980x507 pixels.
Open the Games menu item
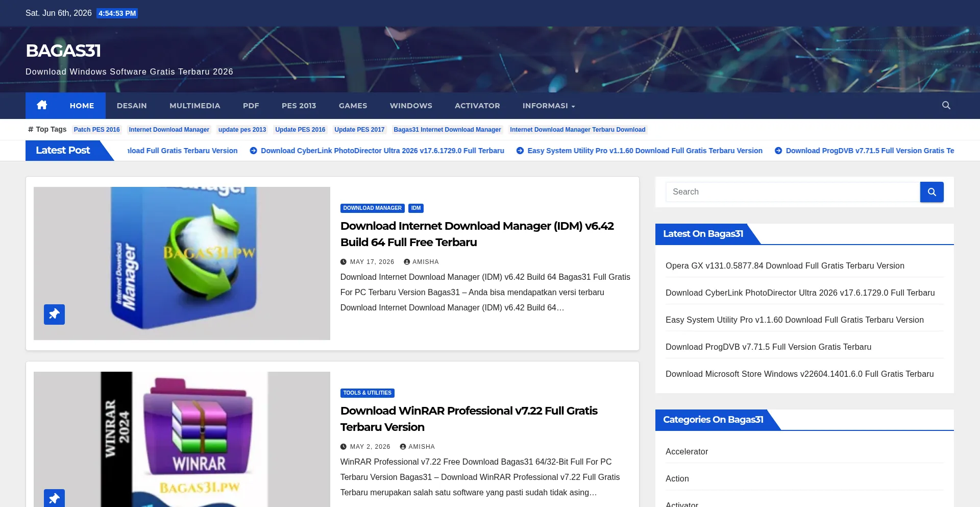pyautogui.click(x=353, y=106)
